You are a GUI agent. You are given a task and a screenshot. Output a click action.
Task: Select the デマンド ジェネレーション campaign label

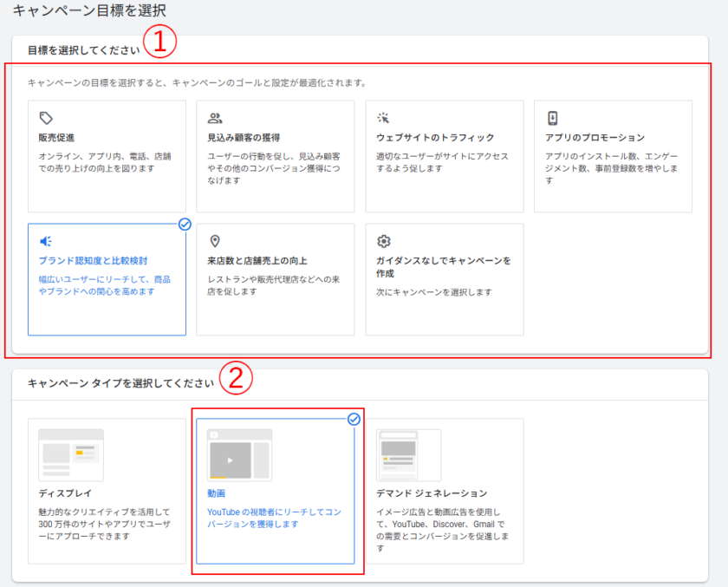tap(432, 493)
